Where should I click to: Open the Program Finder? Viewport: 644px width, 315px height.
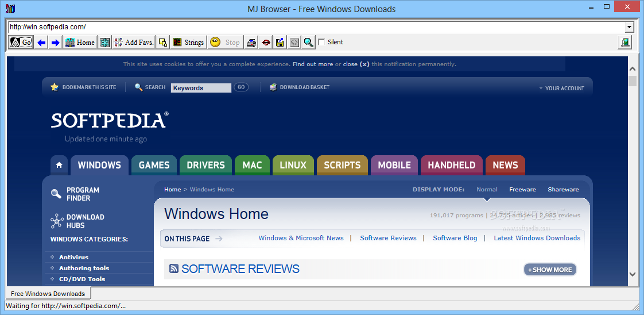click(75, 194)
